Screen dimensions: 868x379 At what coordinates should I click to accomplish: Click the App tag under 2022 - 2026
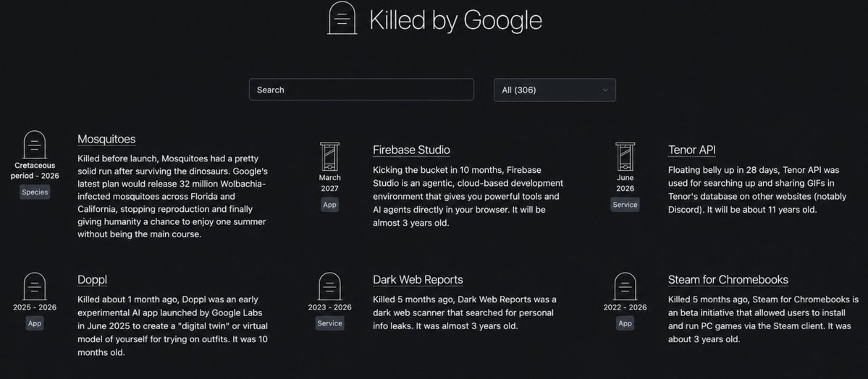(x=625, y=324)
